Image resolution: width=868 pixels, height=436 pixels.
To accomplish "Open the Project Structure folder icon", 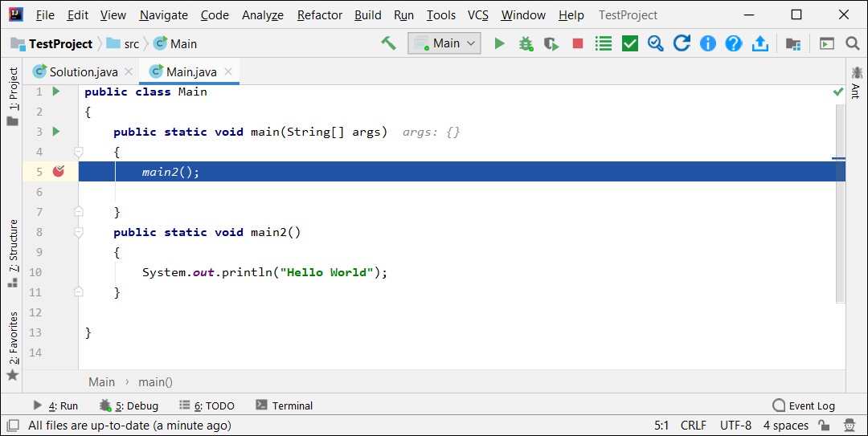I will point(793,43).
